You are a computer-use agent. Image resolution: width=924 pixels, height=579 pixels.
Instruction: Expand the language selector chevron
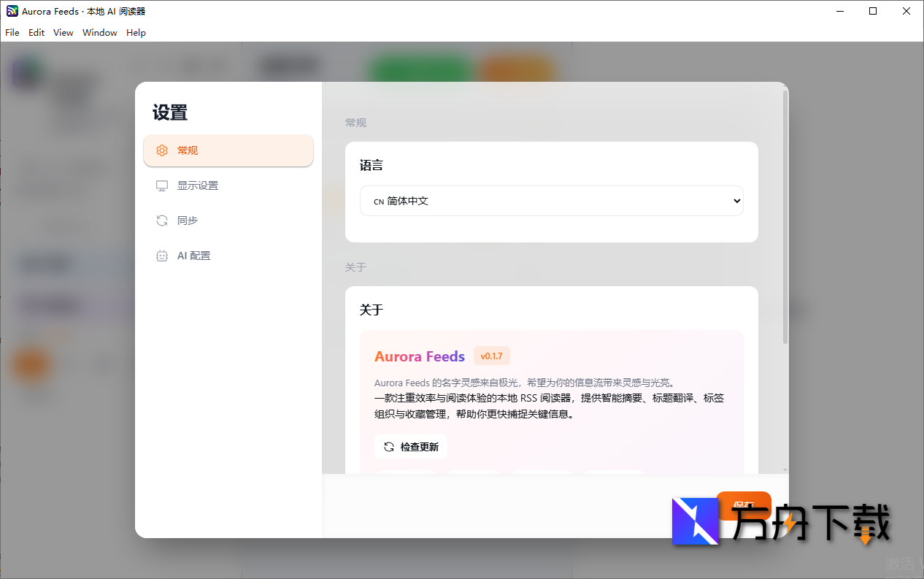[736, 201]
